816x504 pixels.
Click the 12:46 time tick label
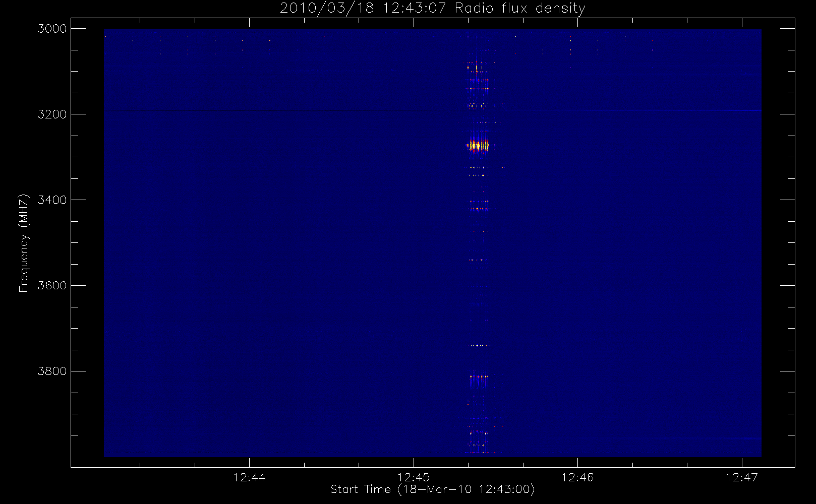577,477
